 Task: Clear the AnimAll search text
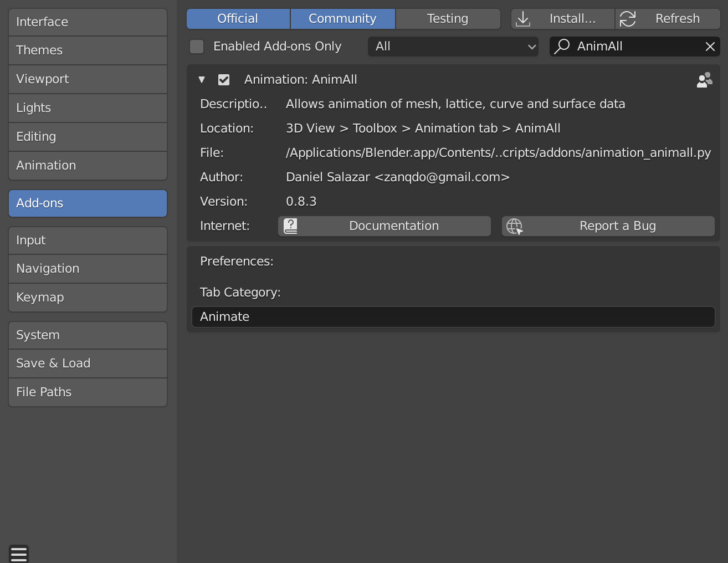[710, 47]
